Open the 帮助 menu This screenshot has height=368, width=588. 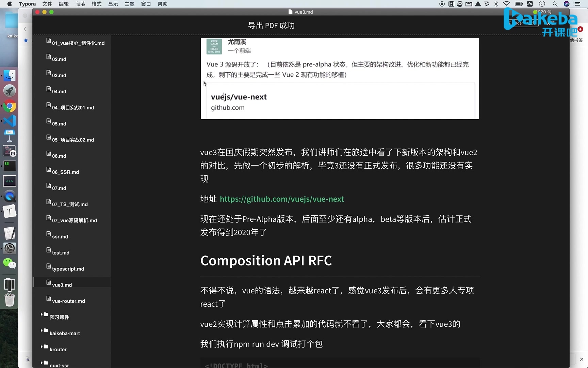[x=162, y=4]
